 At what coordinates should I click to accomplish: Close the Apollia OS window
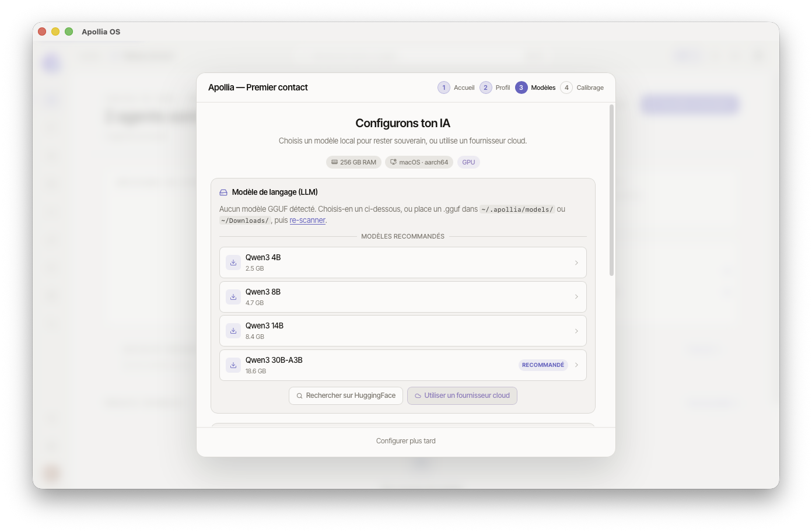(x=42, y=32)
